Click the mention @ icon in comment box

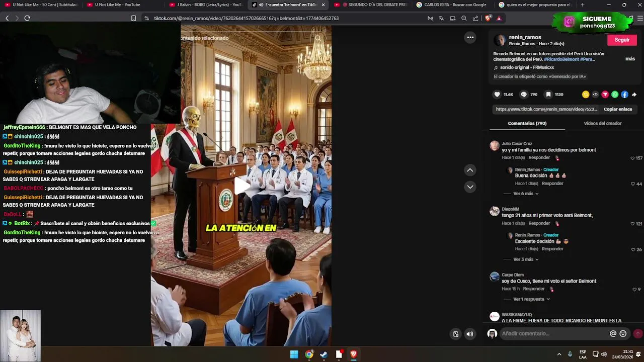(x=613, y=333)
